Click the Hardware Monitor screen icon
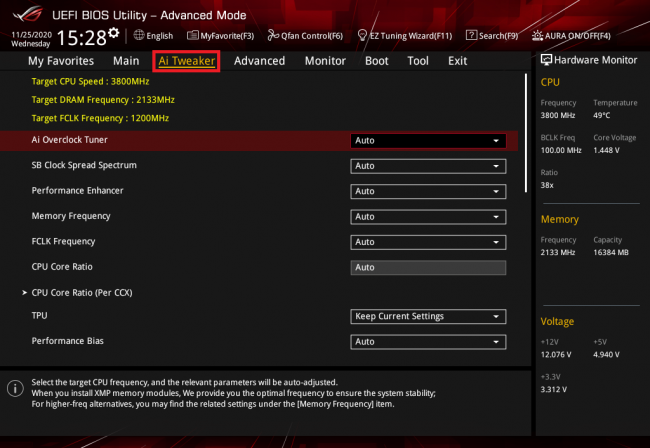This screenshot has height=448, width=650. pyautogui.click(x=546, y=60)
